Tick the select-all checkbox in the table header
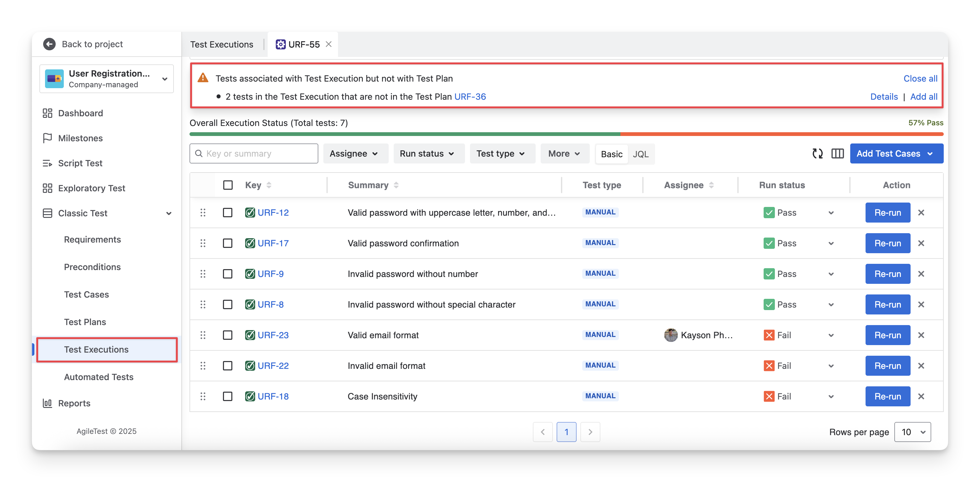The height and width of the screenshot is (482, 980). pos(228,185)
